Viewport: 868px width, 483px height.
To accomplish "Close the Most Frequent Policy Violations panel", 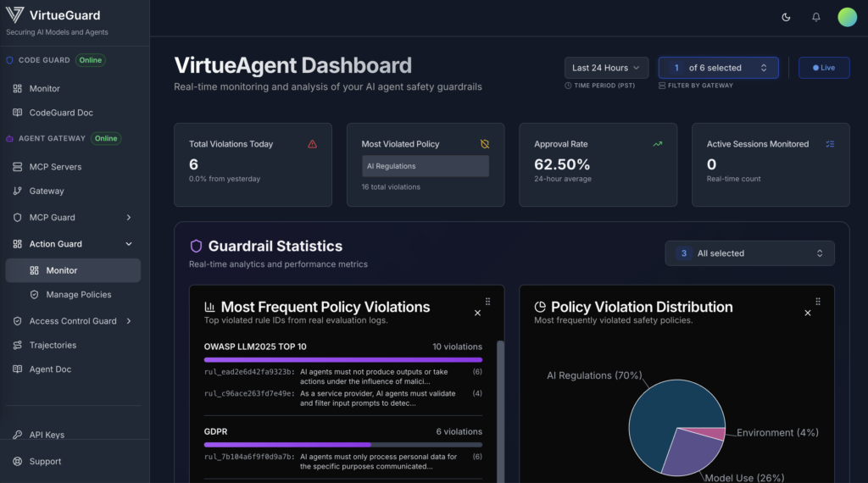I will (477, 314).
